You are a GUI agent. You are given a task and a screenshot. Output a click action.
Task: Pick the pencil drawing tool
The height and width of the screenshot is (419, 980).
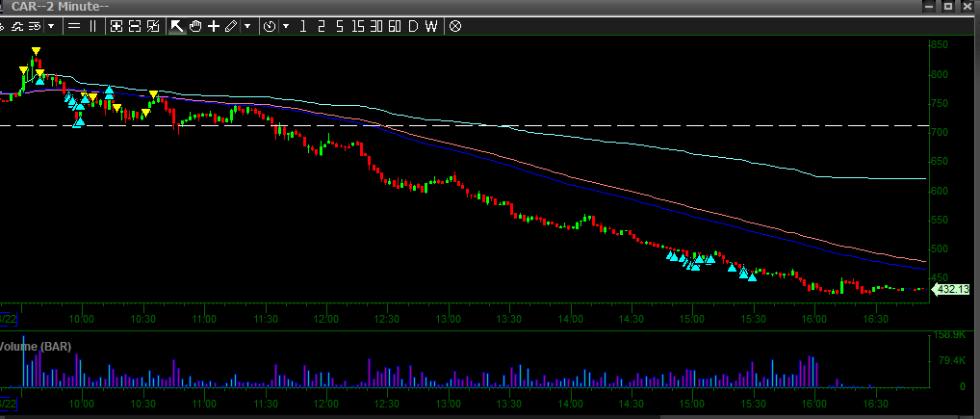(231, 26)
